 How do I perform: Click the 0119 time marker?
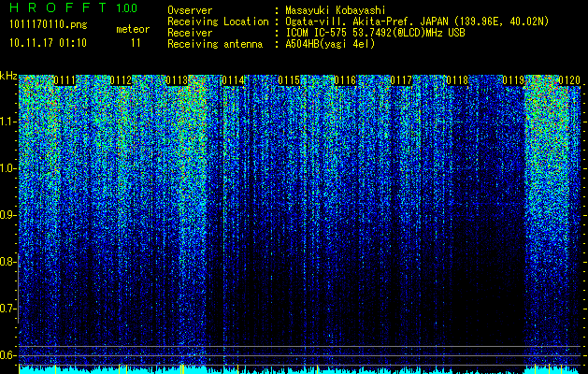[x=513, y=80]
